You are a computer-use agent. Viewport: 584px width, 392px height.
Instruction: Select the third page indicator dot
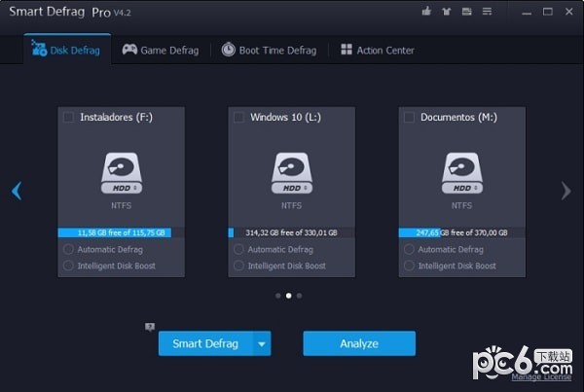(299, 296)
